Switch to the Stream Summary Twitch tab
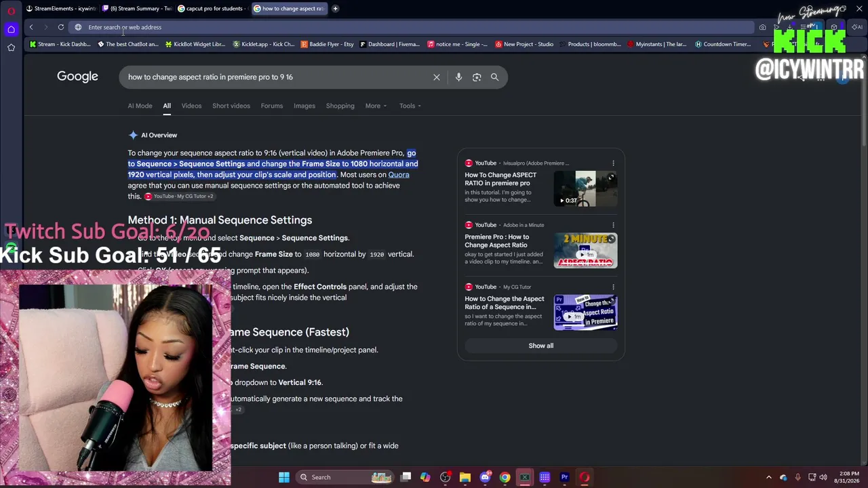The width and height of the screenshot is (868, 488). 137,9
